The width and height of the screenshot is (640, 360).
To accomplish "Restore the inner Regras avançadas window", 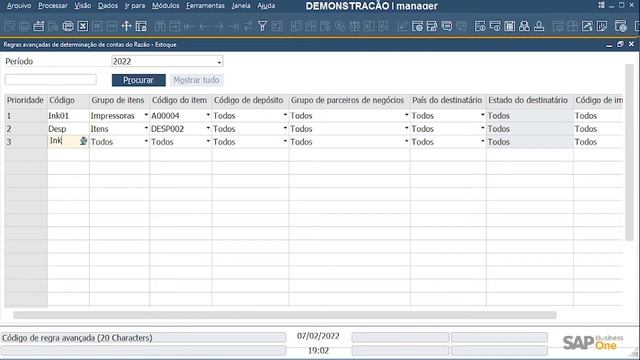I will click(x=620, y=44).
